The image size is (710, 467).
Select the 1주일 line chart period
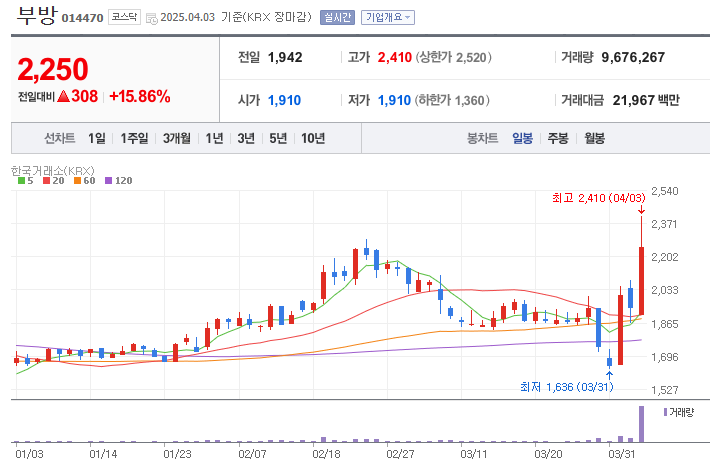[134, 138]
